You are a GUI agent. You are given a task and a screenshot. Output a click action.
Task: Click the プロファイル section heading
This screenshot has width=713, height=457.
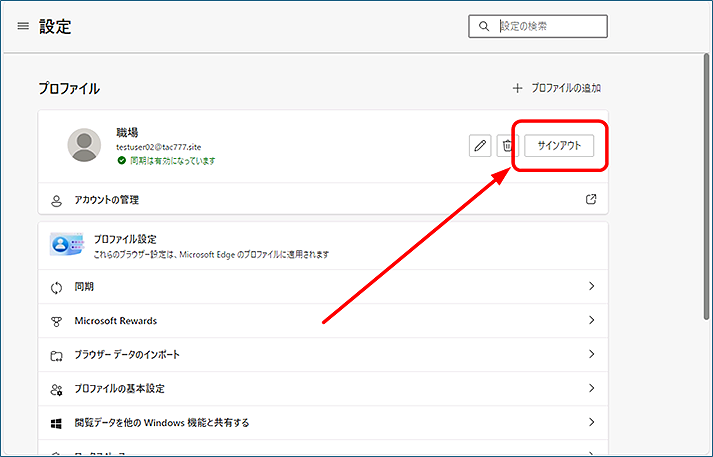69,88
